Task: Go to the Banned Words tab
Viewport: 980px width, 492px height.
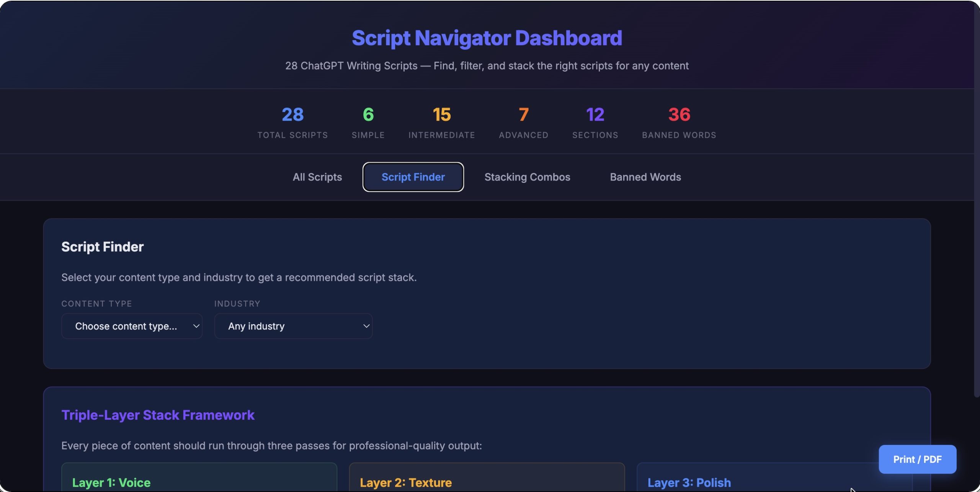Action: pyautogui.click(x=645, y=177)
